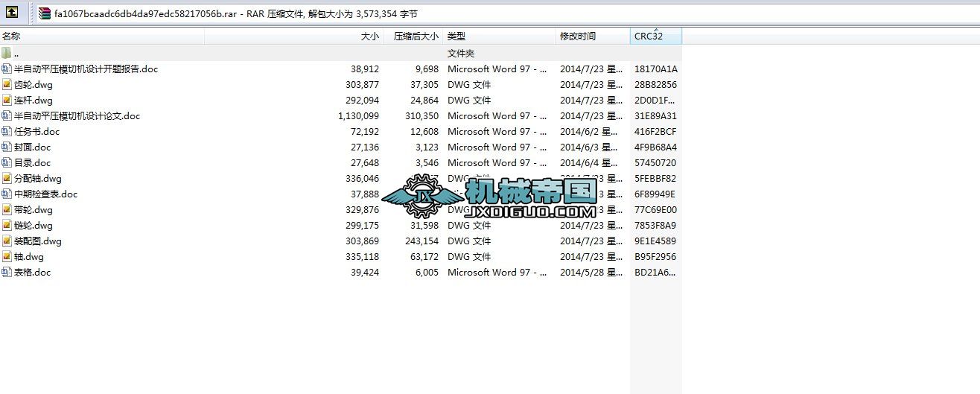Viewport: 980px width, 394px height.
Task: Click CRC32 value 416F2BCF
Action: [x=655, y=131]
